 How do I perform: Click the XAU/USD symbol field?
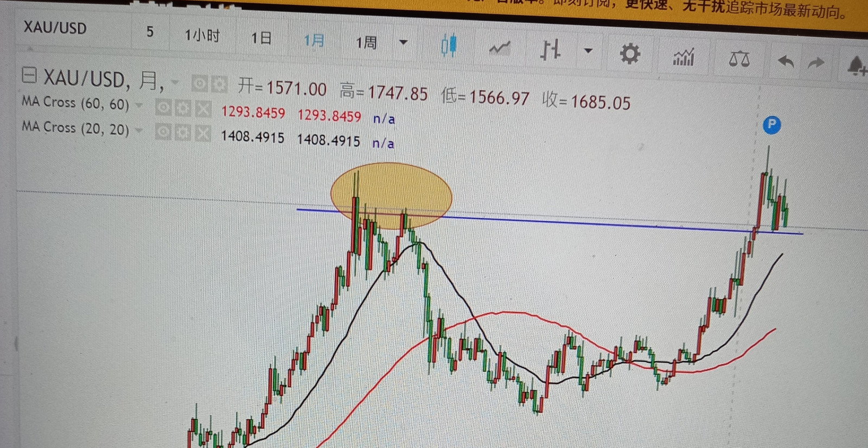pyautogui.click(x=55, y=27)
